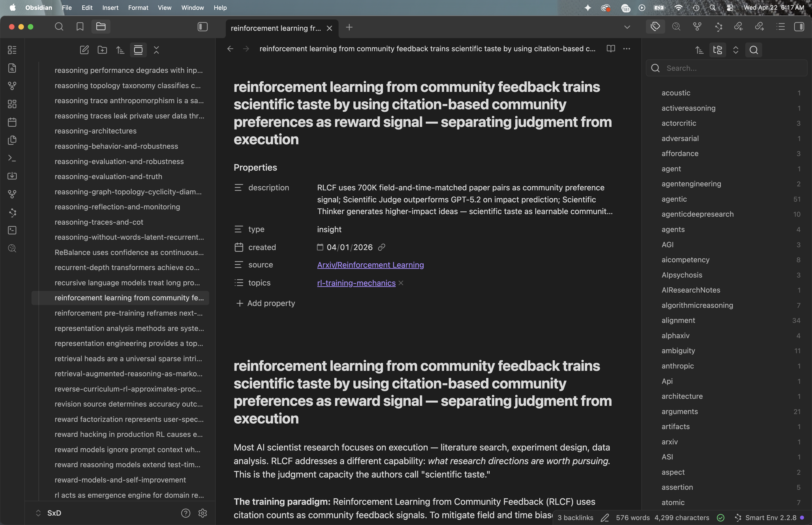Image resolution: width=812 pixels, height=525 pixels.
Task: Open the graph view icon in left ribbon
Action: tap(12, 86)
